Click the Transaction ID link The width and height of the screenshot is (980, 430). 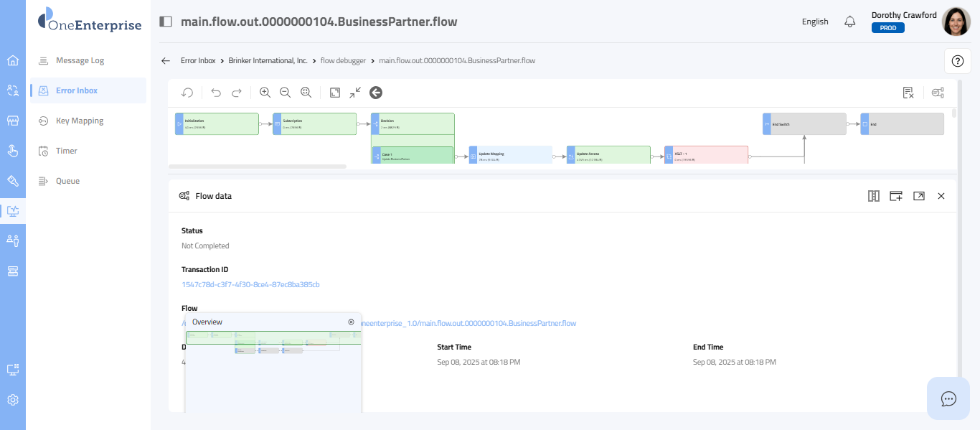click(250, 284)
